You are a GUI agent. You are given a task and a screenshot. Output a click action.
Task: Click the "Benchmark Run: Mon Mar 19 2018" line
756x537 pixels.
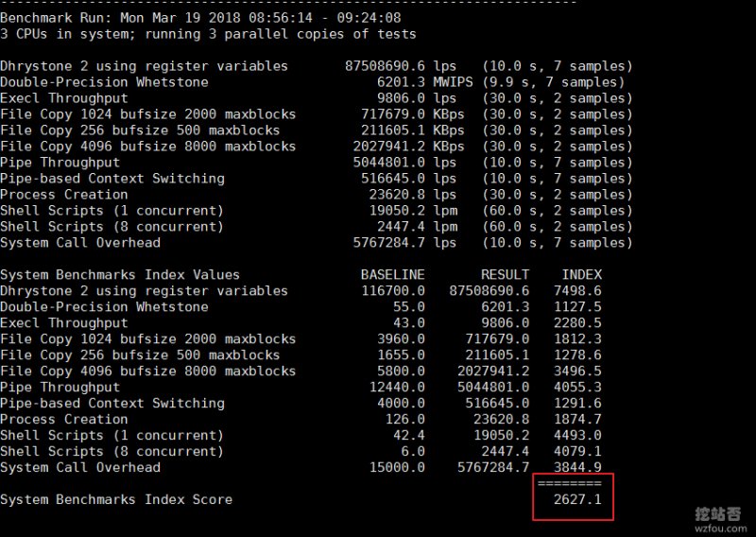(200, 18)
